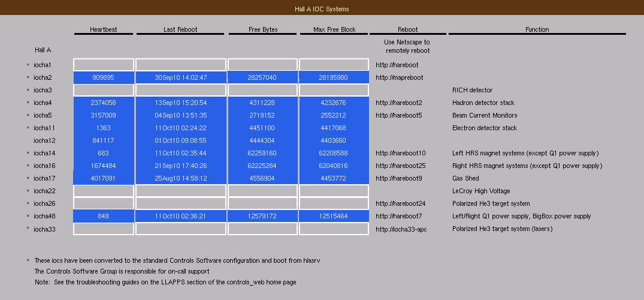The image size is (644, 300).
Task: Open the http://iocha33-apc link
Action: [x=401, y=229]
